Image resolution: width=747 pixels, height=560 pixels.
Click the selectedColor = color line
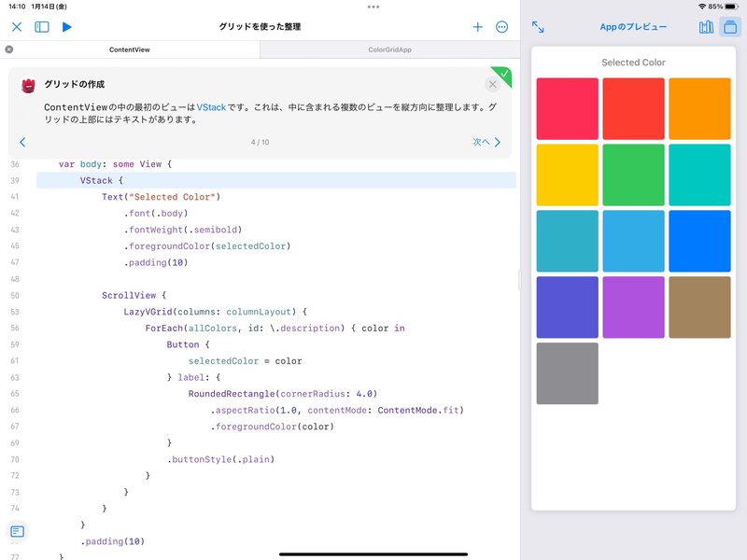pyautogui.click(x=245, y=361)
